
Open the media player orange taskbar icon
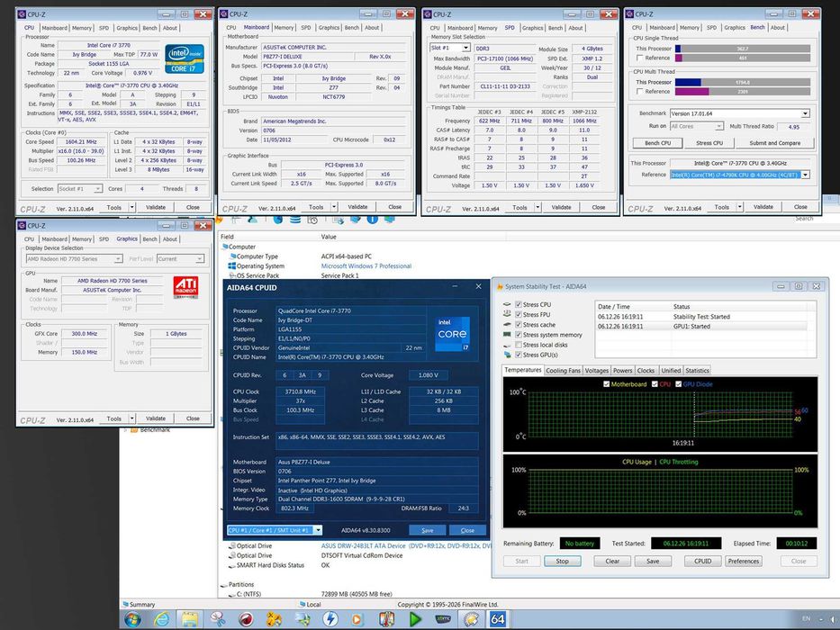tap(357, 620)
